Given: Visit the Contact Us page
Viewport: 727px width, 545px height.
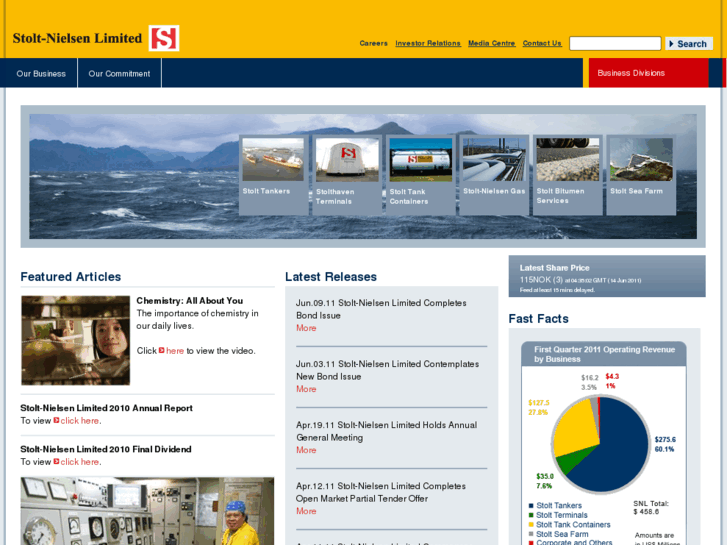Looking at the screenshot, I should click(542, 43).
